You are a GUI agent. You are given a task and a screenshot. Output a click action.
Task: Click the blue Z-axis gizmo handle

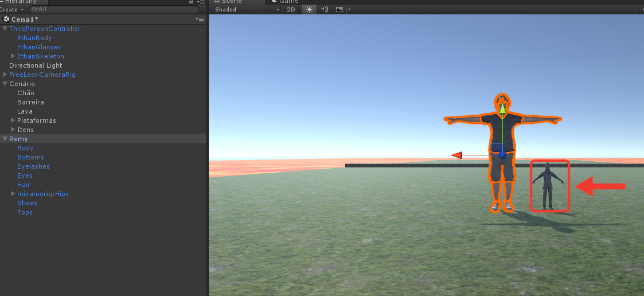(x=502, y=155)
